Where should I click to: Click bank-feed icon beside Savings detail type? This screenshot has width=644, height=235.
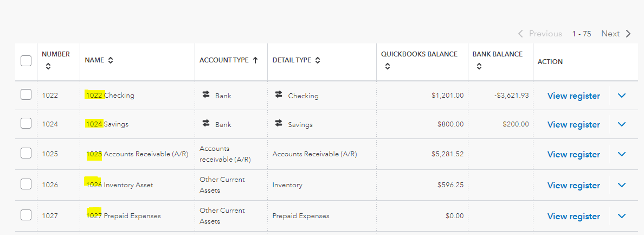point(278,124)
